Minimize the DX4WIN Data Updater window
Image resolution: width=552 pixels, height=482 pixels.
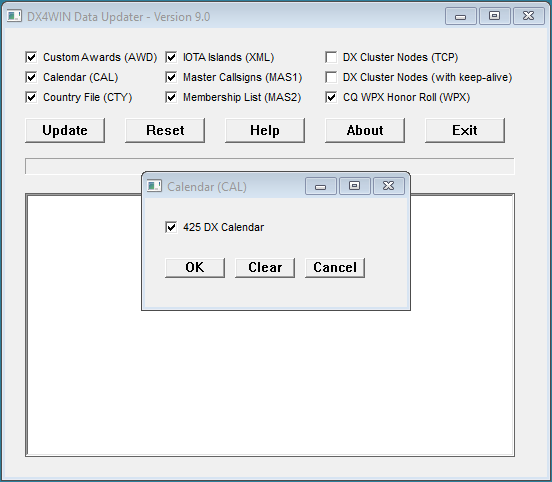[460, 16]
